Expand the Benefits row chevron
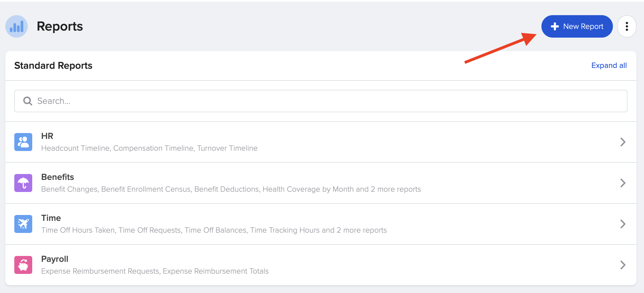 click(x=623, y=183)
